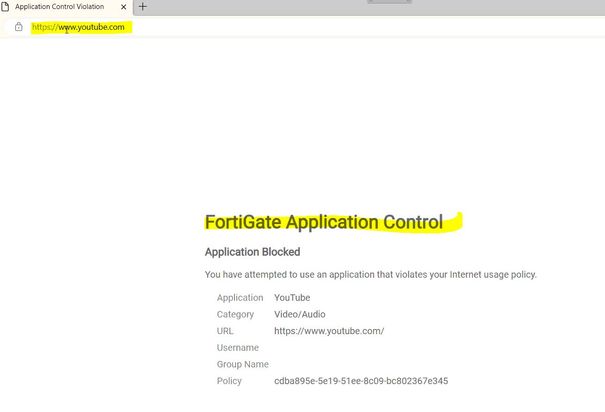Image resolution: width=605 pixels, height=412 pixels.
Task: Click the page icon on the tab
Action: [x=5, y=7]
